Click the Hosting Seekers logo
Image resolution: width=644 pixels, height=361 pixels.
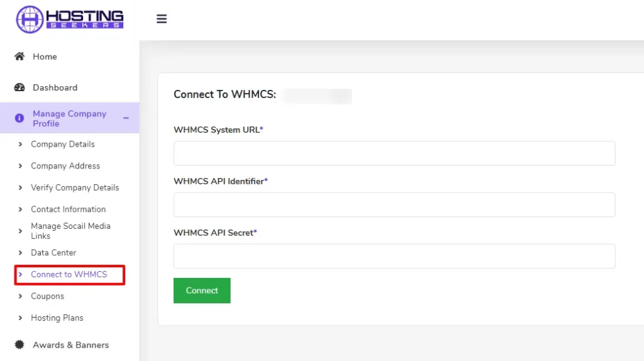(x=70, y=19)
